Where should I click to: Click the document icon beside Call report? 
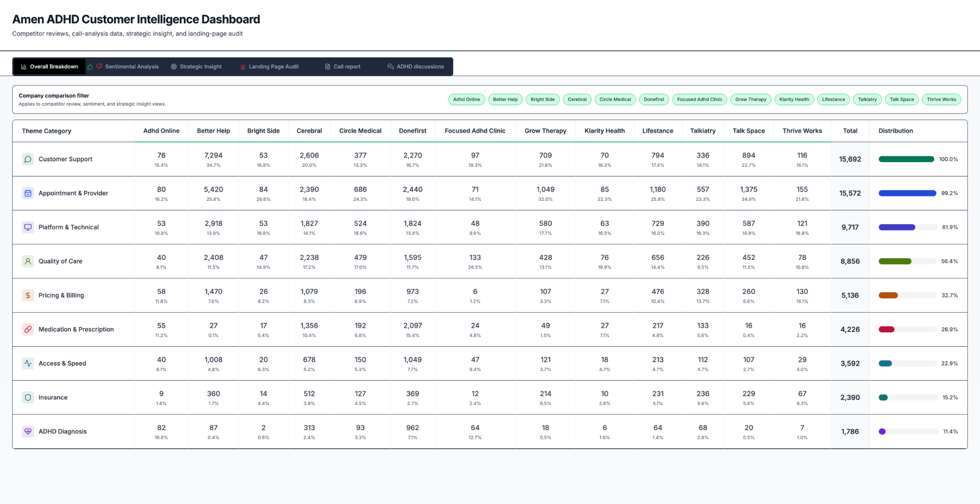[328, 66]
